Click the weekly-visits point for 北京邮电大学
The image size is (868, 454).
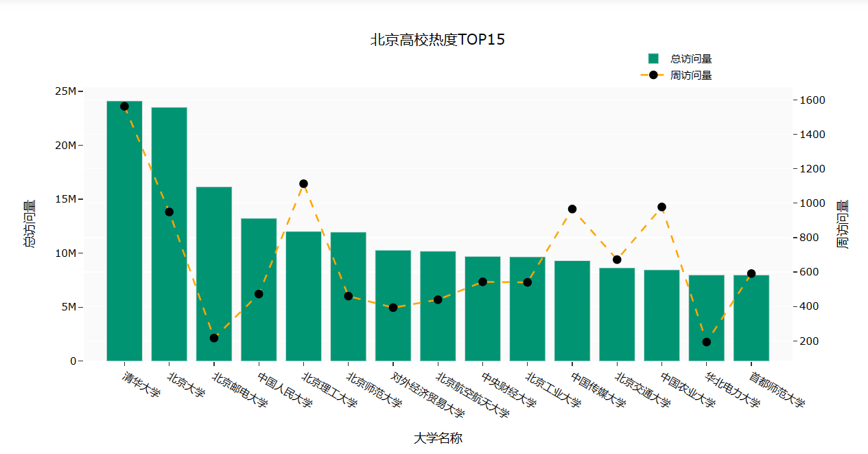214,338
